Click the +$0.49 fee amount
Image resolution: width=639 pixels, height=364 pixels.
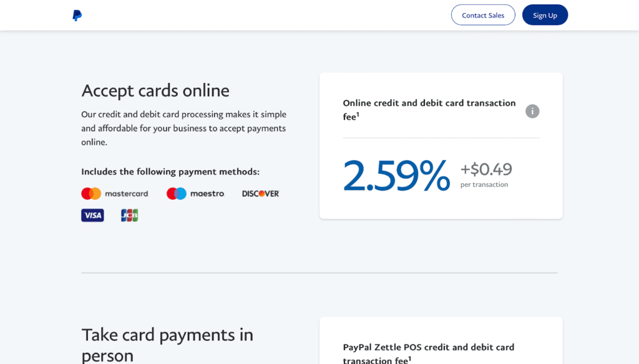[486, 169]
